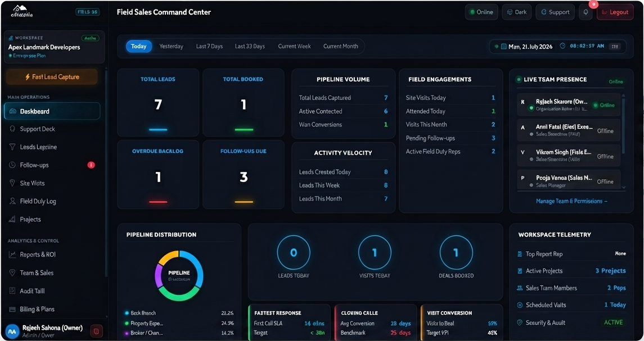Click the Projects sidebar icon
This screenshot has height=341, width=644.
click(12, 219)
